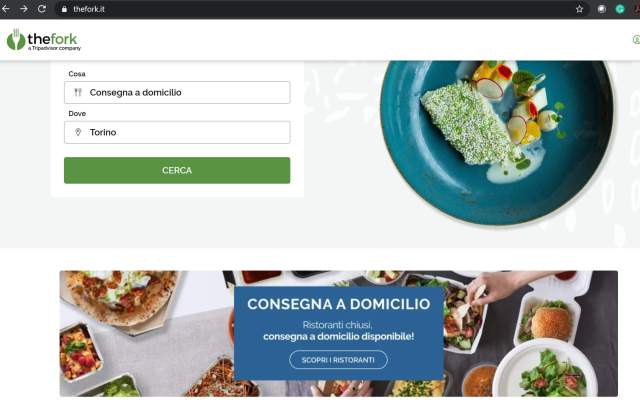Open the user account icon
Screen dimensions: 640x419
(636, 40)
